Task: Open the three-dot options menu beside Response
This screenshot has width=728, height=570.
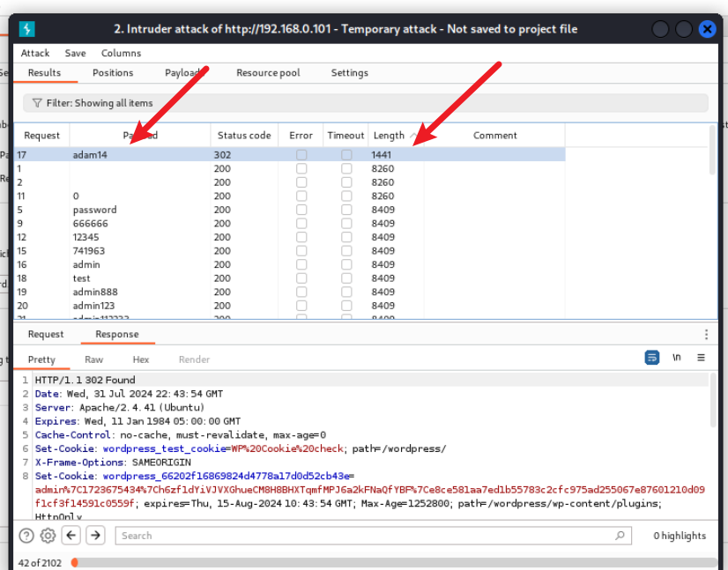Action: click(706, 334)
